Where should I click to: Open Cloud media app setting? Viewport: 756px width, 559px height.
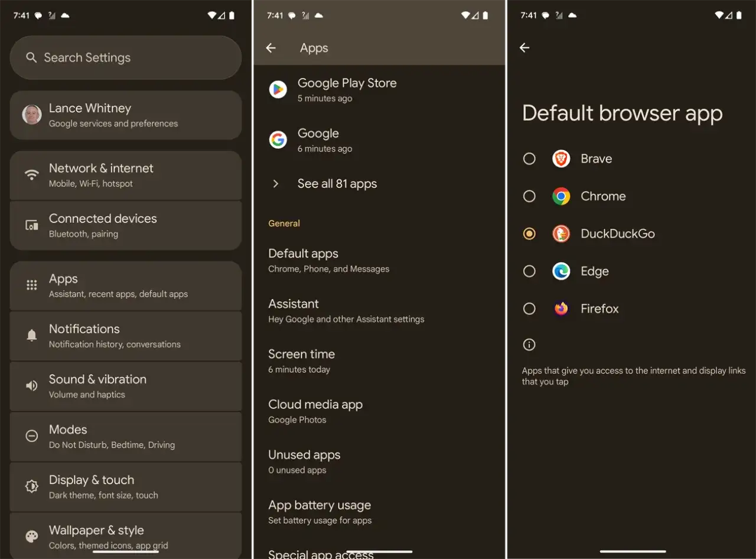379,411
